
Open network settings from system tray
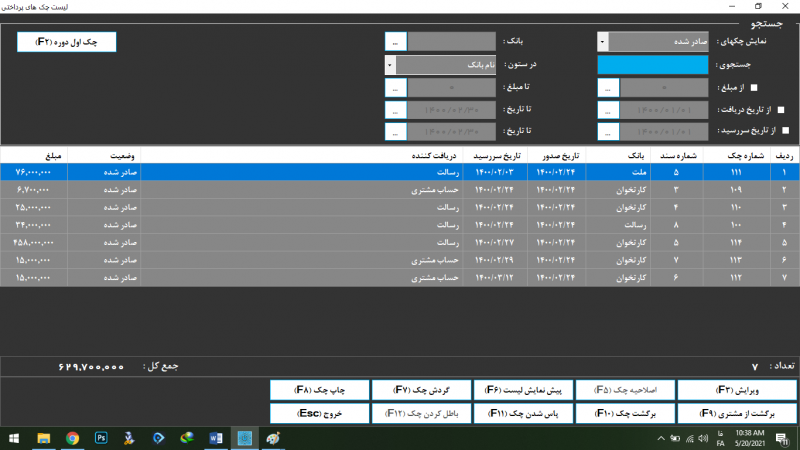690,438
